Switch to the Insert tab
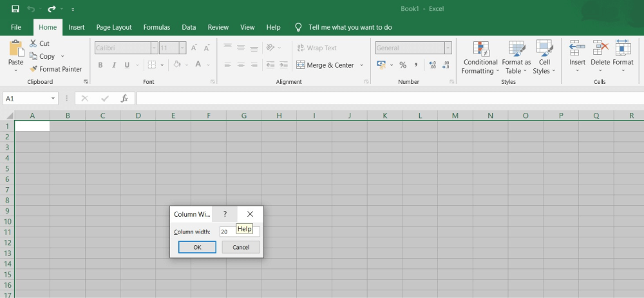Image resolution: width=644 pixels, height=298 pixels. [77, 27]
